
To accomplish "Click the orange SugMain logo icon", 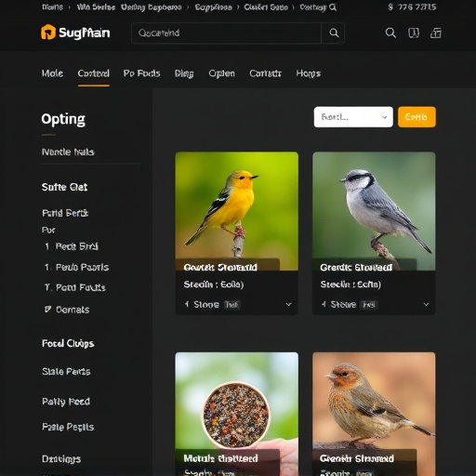I will [x=48, y=33].
